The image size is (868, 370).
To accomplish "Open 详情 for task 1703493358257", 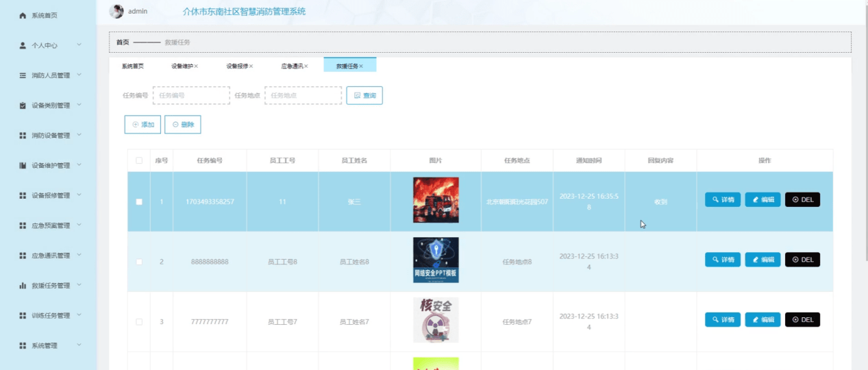I will click(723, 199).
